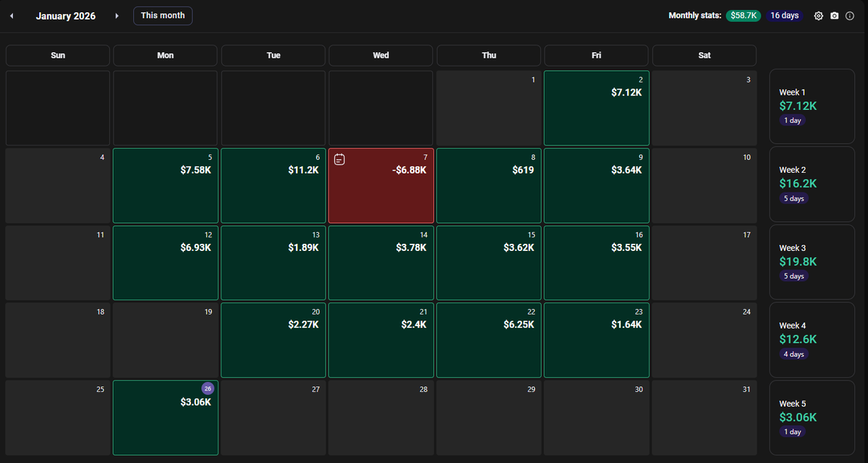Open the red January 7 loss cell
This screenshot has width=868, height=463.
pos(381,186)
